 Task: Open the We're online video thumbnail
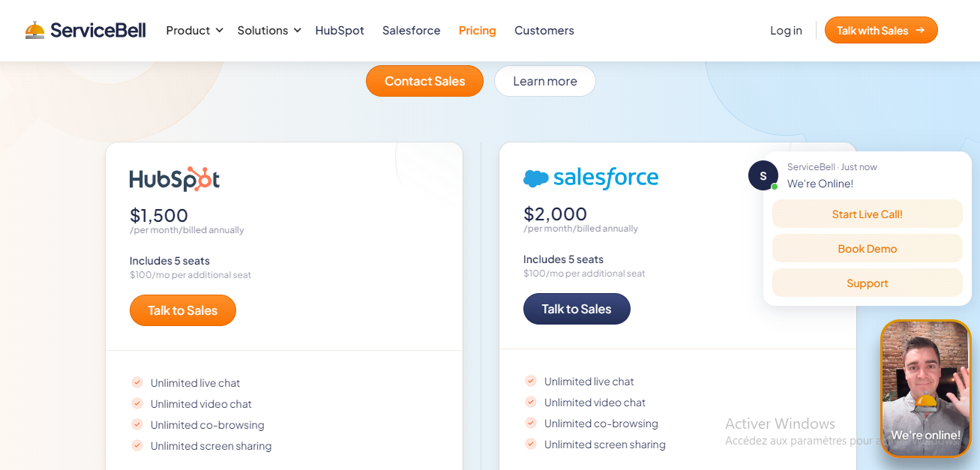(925, 388)
